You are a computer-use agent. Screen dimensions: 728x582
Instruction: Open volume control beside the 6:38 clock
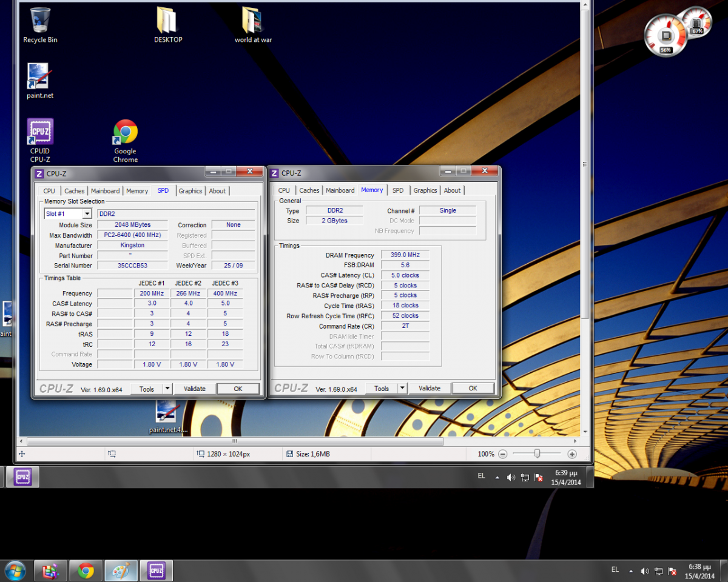click(644, 571)
